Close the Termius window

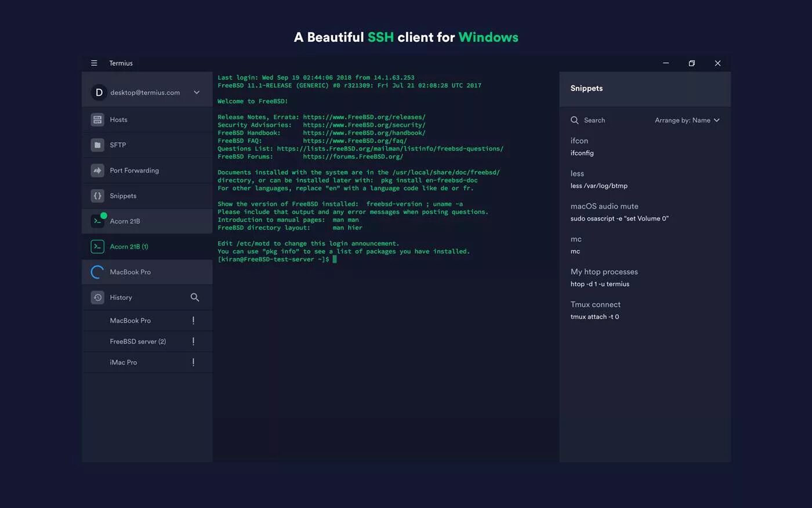pos(717,63)
